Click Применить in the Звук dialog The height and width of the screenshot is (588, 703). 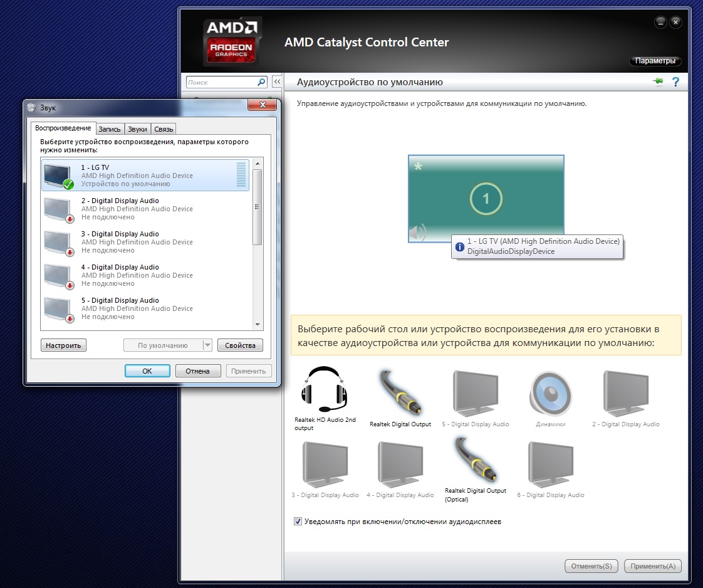coord(248,371)
